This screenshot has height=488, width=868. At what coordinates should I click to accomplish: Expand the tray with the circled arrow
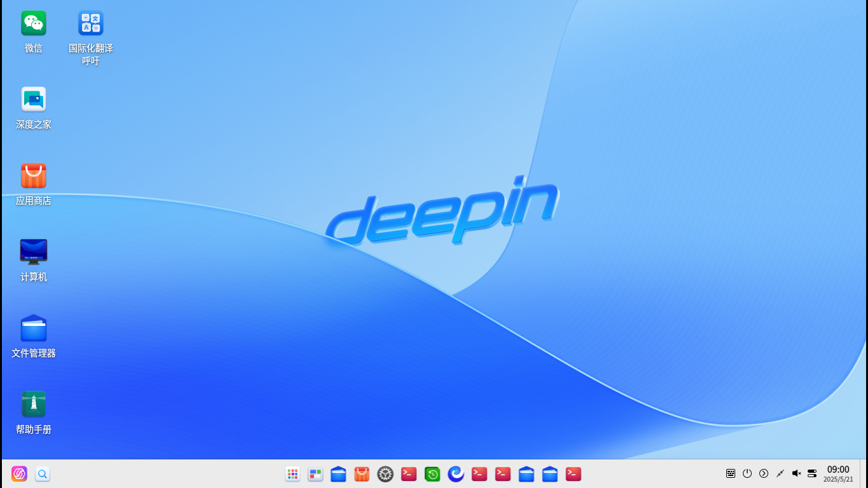click(764, 473)
